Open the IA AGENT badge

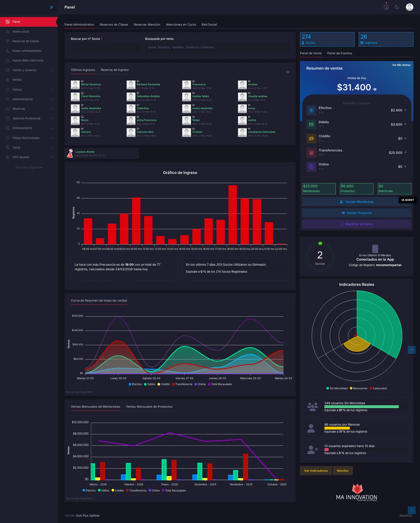click(407, 200)
